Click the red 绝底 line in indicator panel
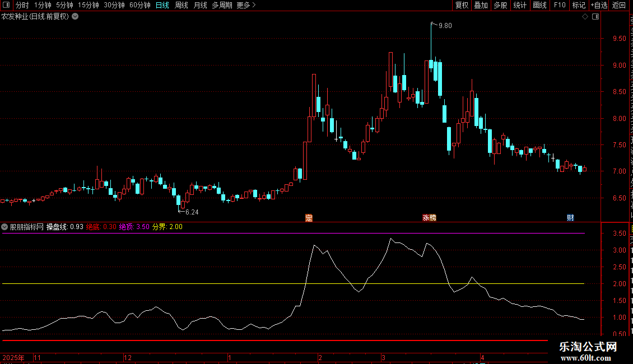Image resolution: width=633 pixels, height=364 pixels. (274, 340)
